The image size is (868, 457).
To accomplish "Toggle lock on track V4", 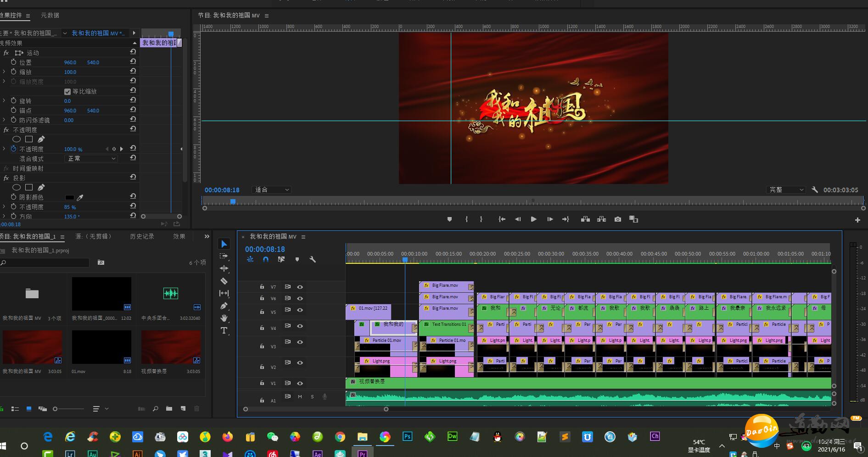I will point(262,328).
